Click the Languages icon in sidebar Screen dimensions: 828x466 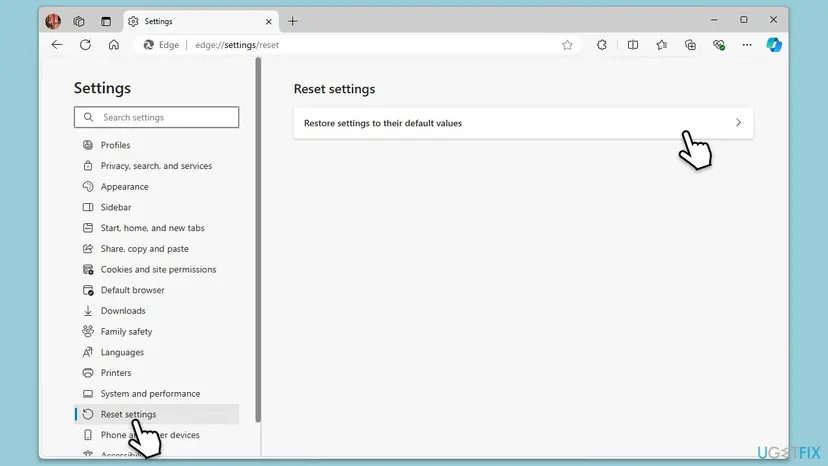pyautogui.click(x=88, y=352)
